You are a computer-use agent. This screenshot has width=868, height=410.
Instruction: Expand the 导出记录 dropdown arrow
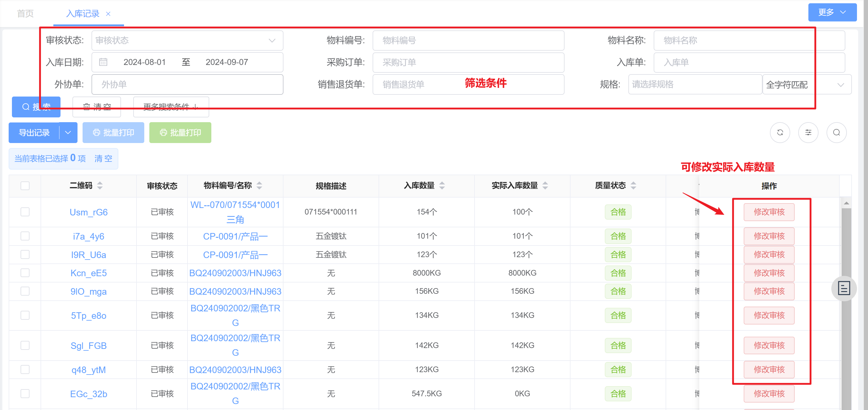coord(68,132)
